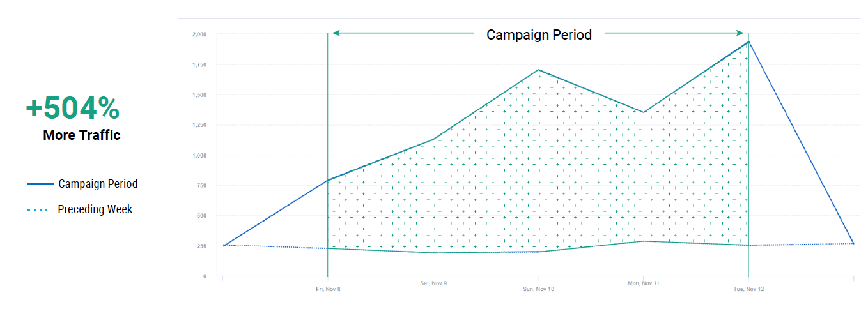This screenshot has height=309, width=868.
Task: Click the 1,000 y-axis label
Action: [x=199, y=155]
